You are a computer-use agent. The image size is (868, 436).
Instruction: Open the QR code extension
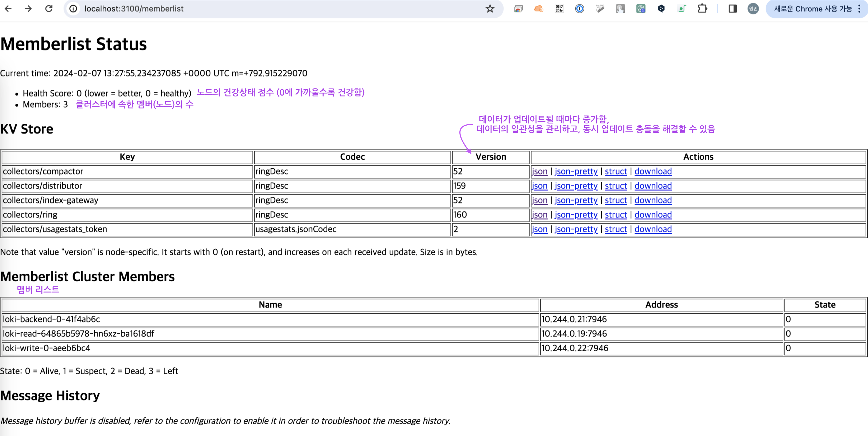click(559, 9)
